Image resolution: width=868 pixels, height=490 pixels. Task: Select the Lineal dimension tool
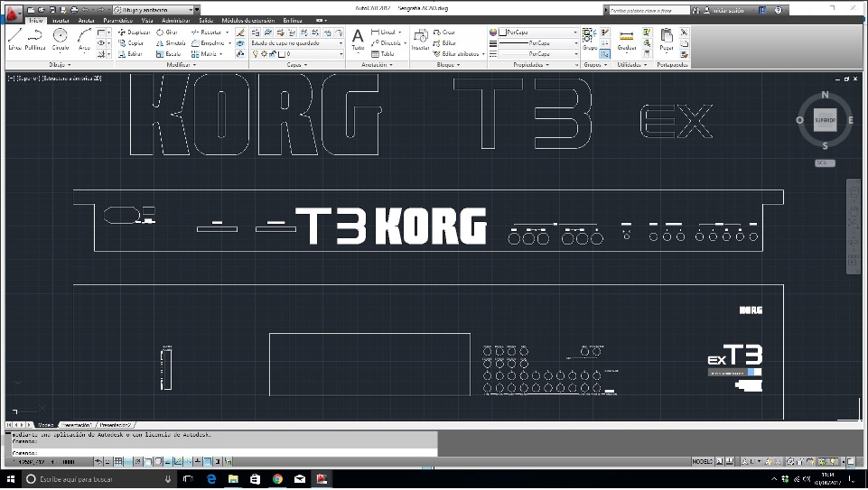point(383,32)
